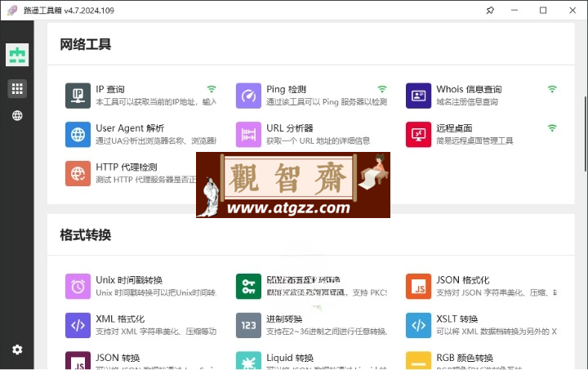The height and width of the screenshot is (370, 588).
Task: Select HTTP 代理检测 title text
Action: (127, 167)
